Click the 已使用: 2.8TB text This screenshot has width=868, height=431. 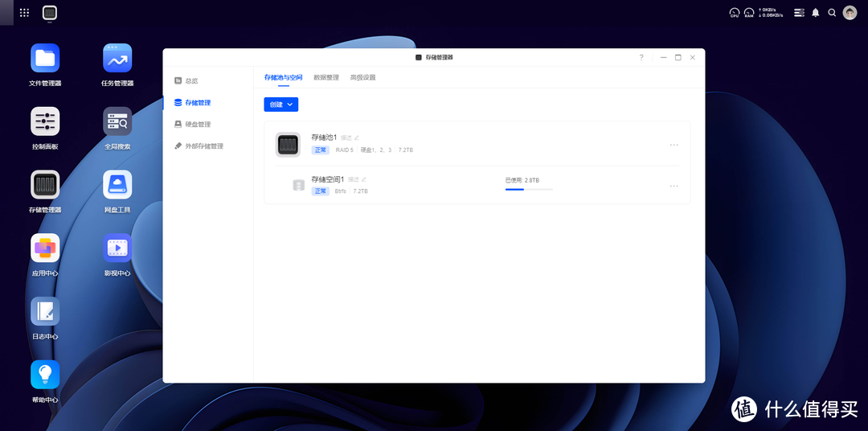(x=522, y=181)
